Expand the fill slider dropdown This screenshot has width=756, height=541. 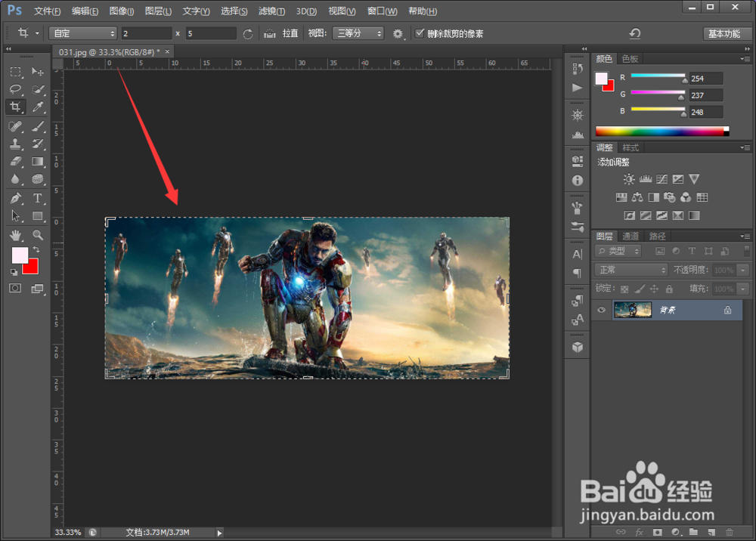coord(743,289)
